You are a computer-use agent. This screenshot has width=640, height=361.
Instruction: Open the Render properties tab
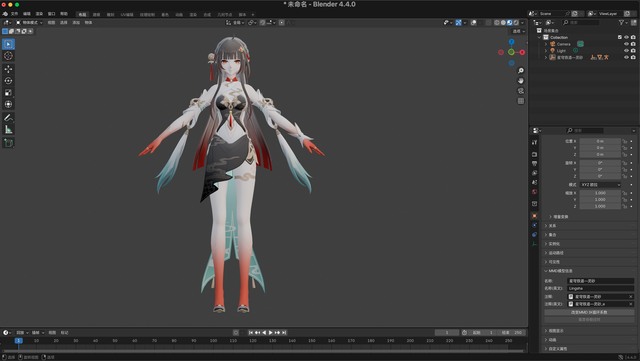(x=534, y=154)
